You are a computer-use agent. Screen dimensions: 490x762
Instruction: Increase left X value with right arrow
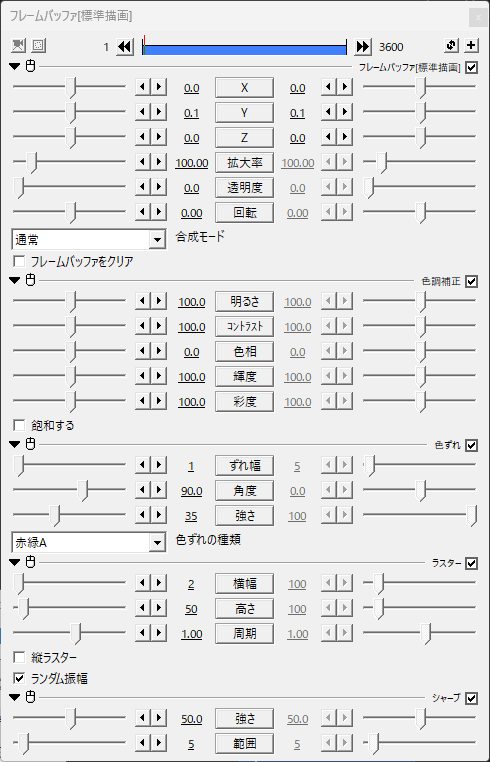tap(158, 87)
